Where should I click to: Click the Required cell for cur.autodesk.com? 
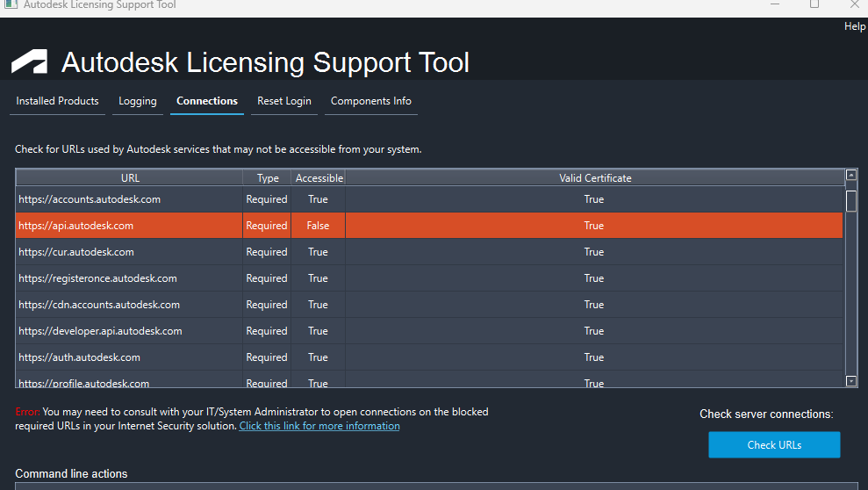(267, 252)
